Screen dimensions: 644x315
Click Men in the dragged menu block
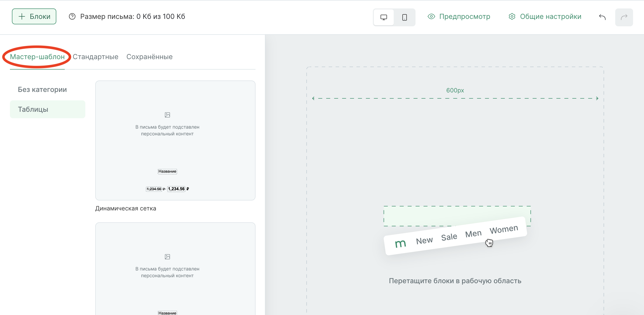[473, 234]
